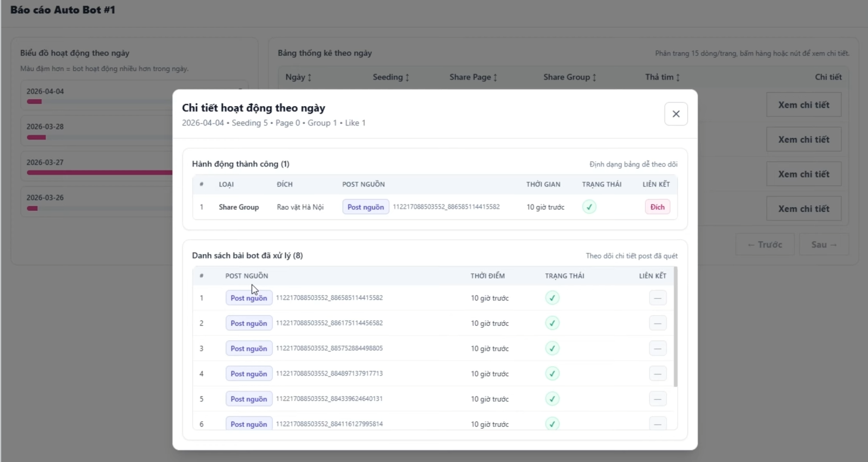Go to previous page with Trước button
Image resolution: width=868 pixels, height=462 pixels.
pyautogui.click(x=764, y=244)
